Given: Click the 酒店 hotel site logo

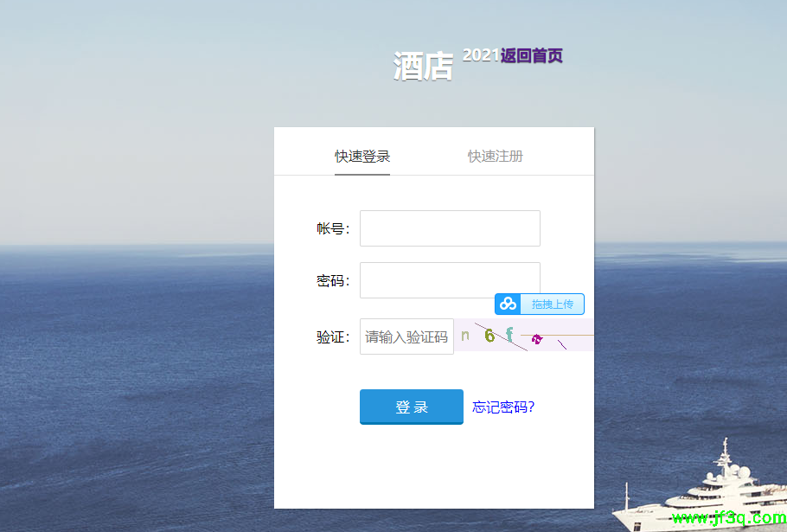Looking at the screenshot, I should [424, 63].
